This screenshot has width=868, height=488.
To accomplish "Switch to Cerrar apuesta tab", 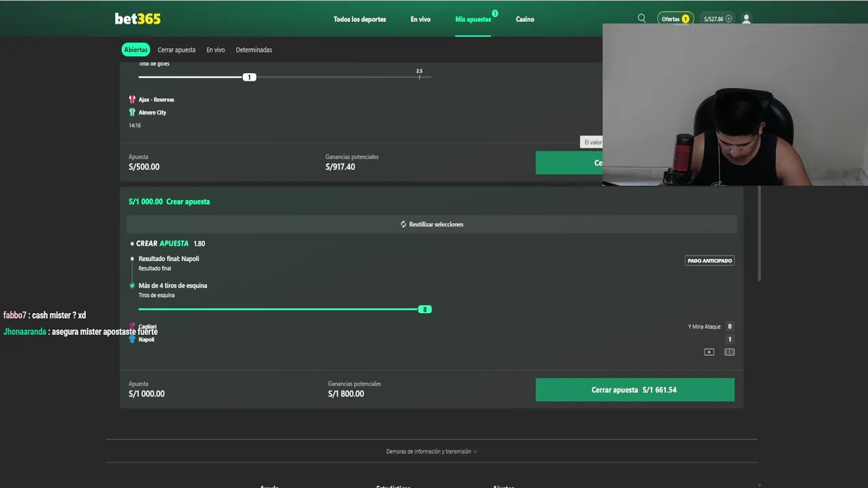I will 176,49.
